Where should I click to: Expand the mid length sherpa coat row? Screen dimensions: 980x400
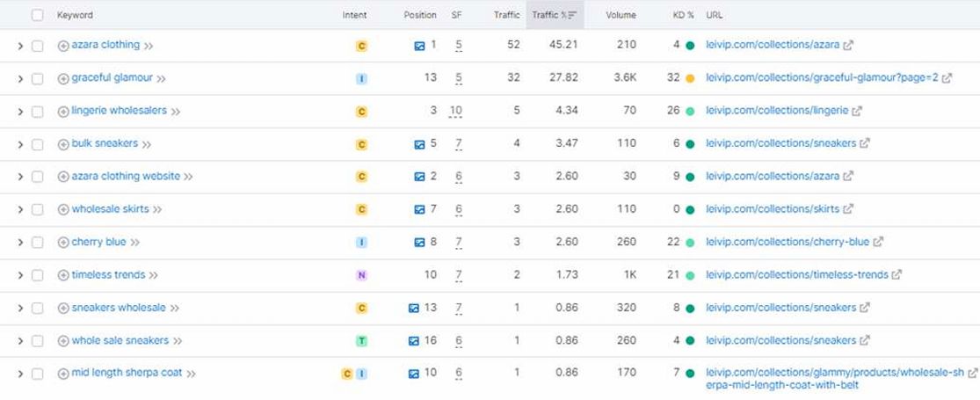20,374
